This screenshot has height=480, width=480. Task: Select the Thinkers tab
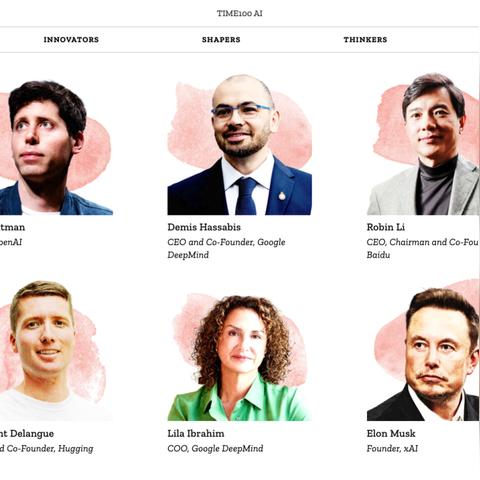click(365, 39)
